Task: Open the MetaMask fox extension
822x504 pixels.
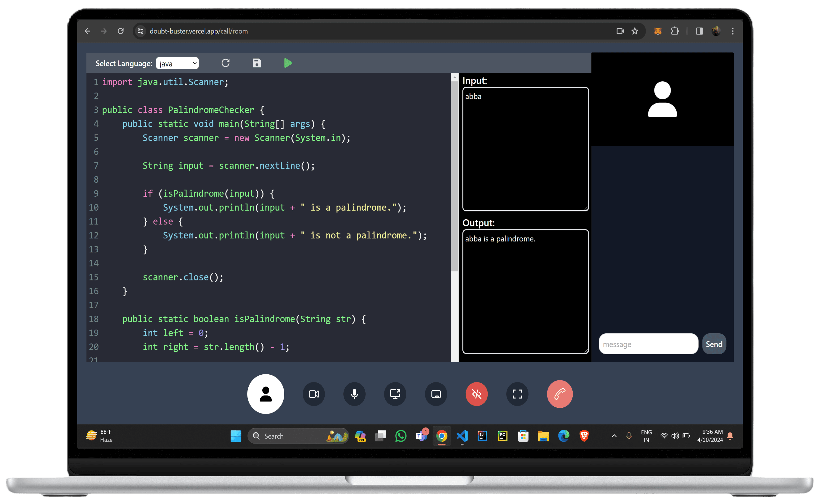Action: coord(658,31)
